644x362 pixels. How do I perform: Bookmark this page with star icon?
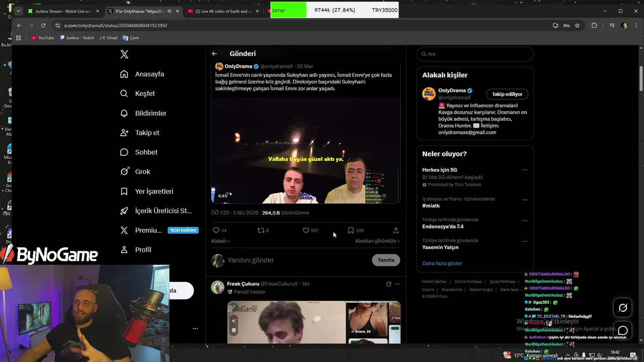(577, 25)
